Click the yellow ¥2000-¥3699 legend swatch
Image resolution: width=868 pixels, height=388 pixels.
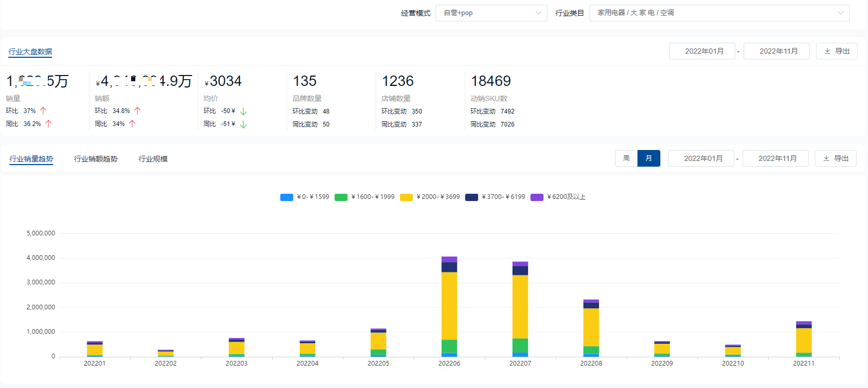[x=406, y=197]
